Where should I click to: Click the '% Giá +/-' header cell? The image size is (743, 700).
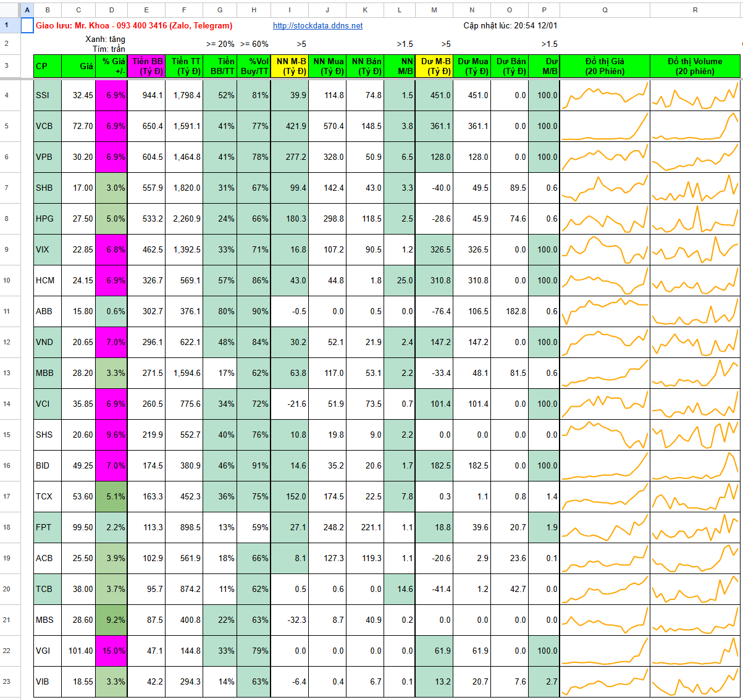coord(111,66)
